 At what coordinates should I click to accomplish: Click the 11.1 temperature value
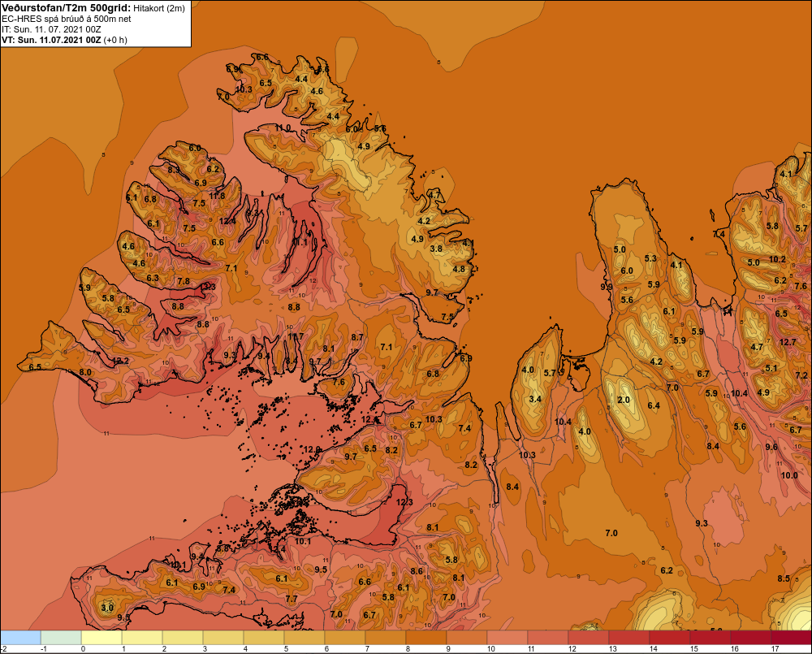point(300,242)
